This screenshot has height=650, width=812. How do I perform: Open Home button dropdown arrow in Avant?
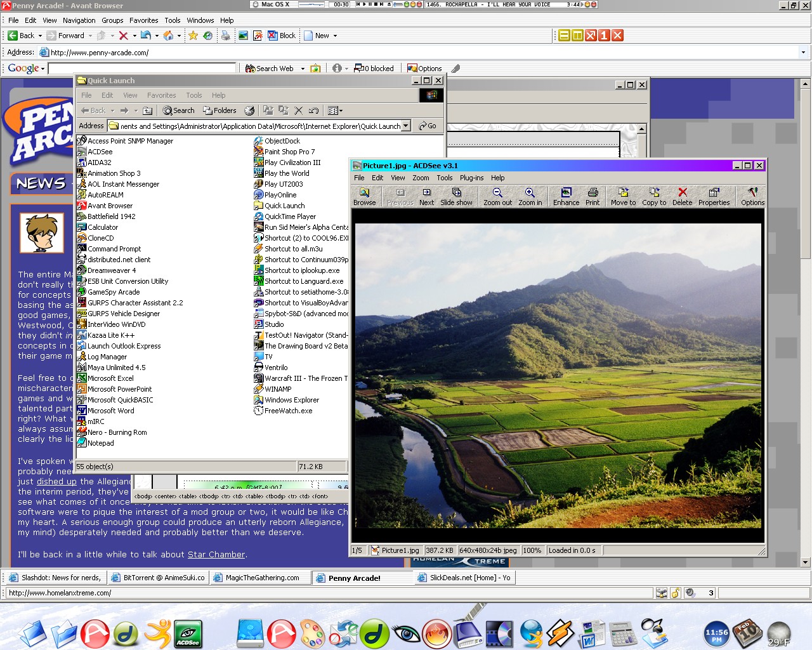pos(179,36)
